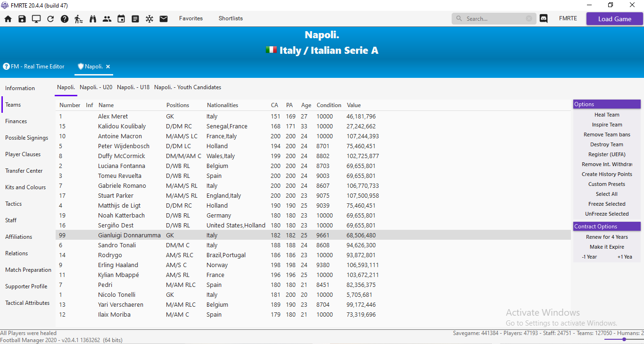
Task: Click the Discord icon near FMRTE
Action: click(544, 19)
